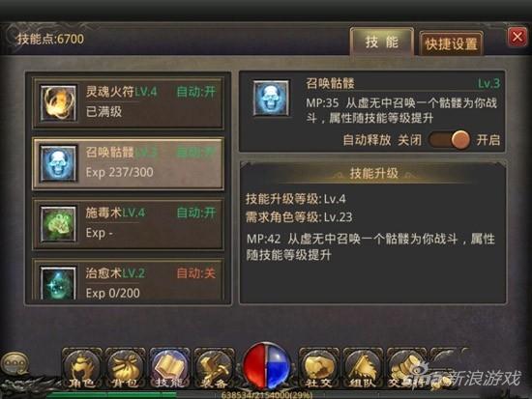Click the red and blue HP/MP orb
The width and height of the screenshot is (532, 399).
click(266, 366)
